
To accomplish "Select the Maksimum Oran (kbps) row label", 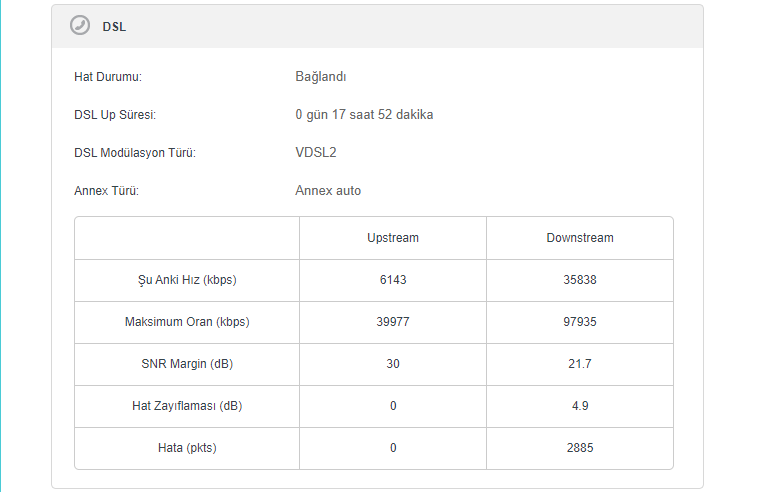I will click(x=187, y=322).
